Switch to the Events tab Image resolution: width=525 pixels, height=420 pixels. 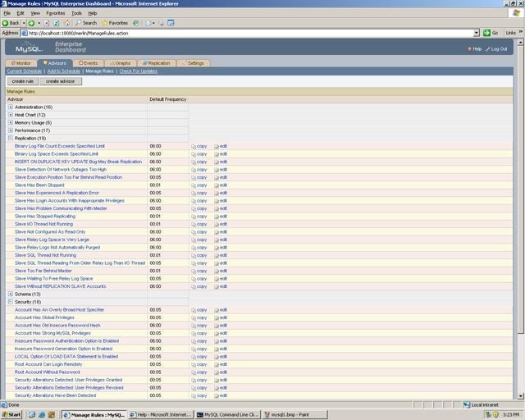pos(88,63)
